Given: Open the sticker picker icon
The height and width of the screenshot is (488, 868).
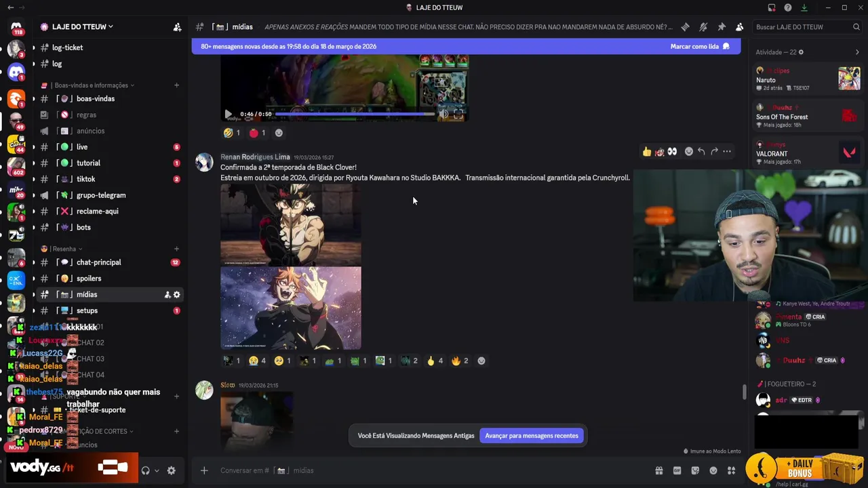Looking at the screenshot, I should 695,470.
